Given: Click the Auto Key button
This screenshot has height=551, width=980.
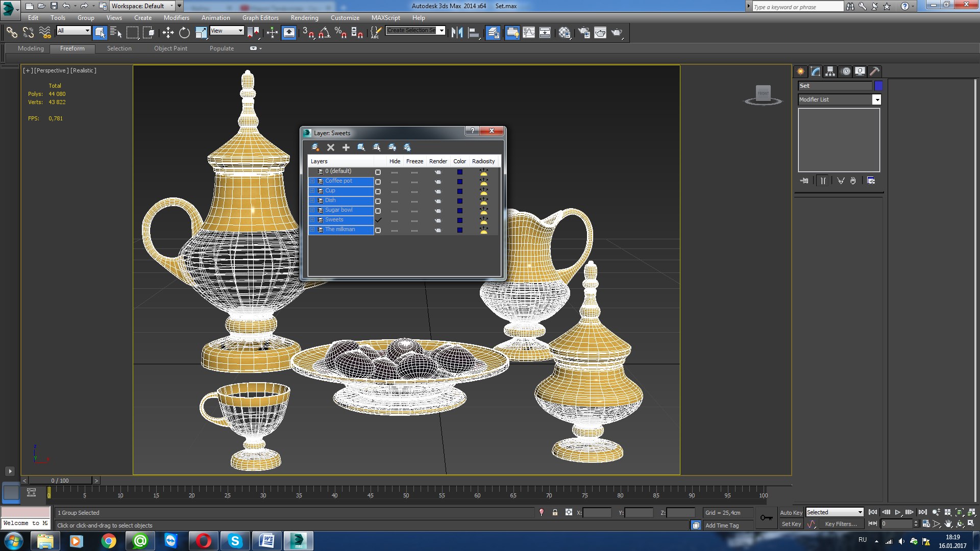Looking at the screenshot, I should point(791,513).
